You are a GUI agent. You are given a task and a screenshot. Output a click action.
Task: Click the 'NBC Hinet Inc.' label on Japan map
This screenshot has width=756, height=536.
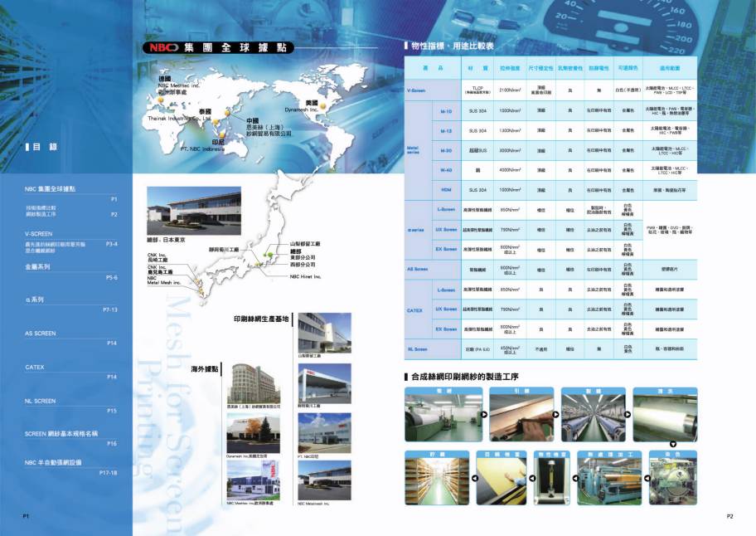point(305,277)
